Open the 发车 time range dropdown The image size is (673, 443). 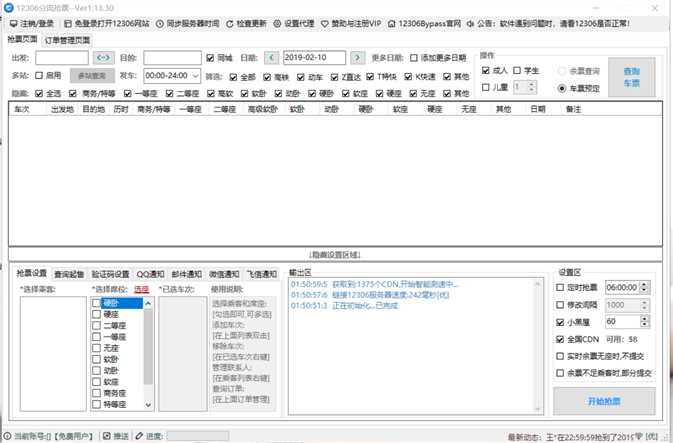click(172, 76)
